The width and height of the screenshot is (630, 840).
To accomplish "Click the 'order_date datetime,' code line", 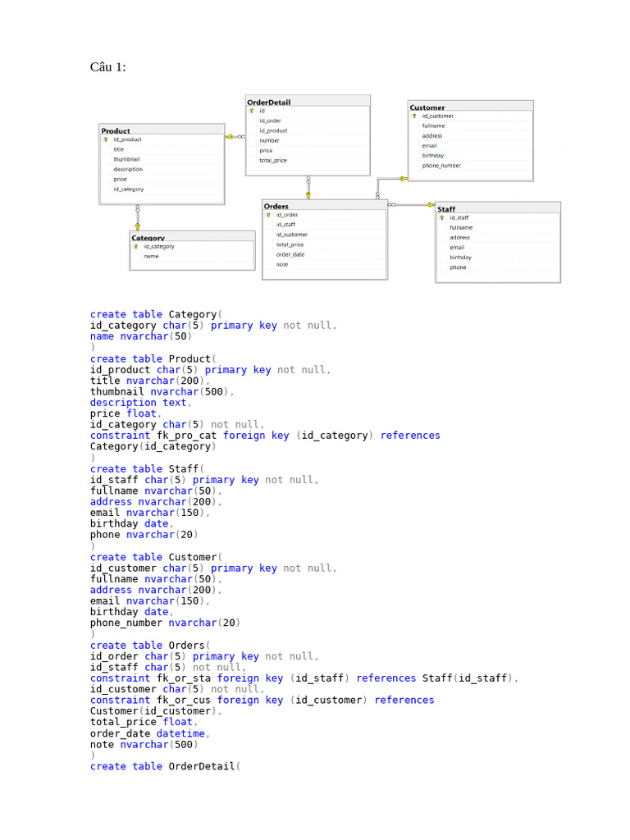I will click(x=150, y=733).
